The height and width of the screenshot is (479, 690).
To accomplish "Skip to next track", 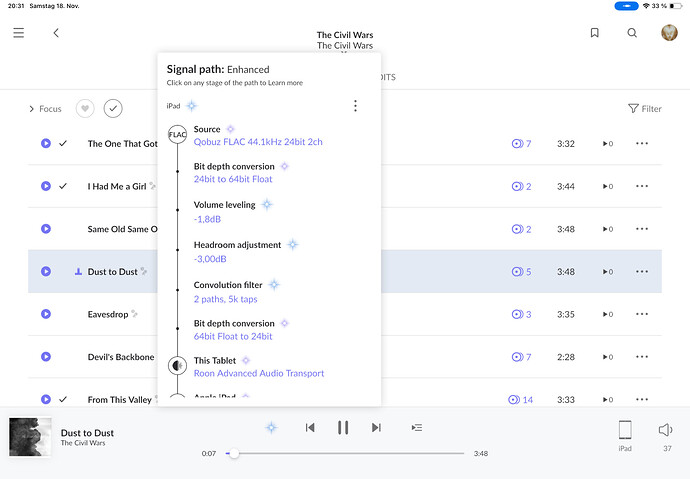I will [x=376, y=428].
